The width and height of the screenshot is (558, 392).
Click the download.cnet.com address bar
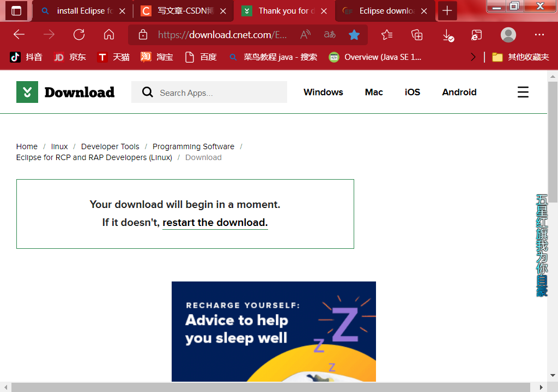pos(222,35)
